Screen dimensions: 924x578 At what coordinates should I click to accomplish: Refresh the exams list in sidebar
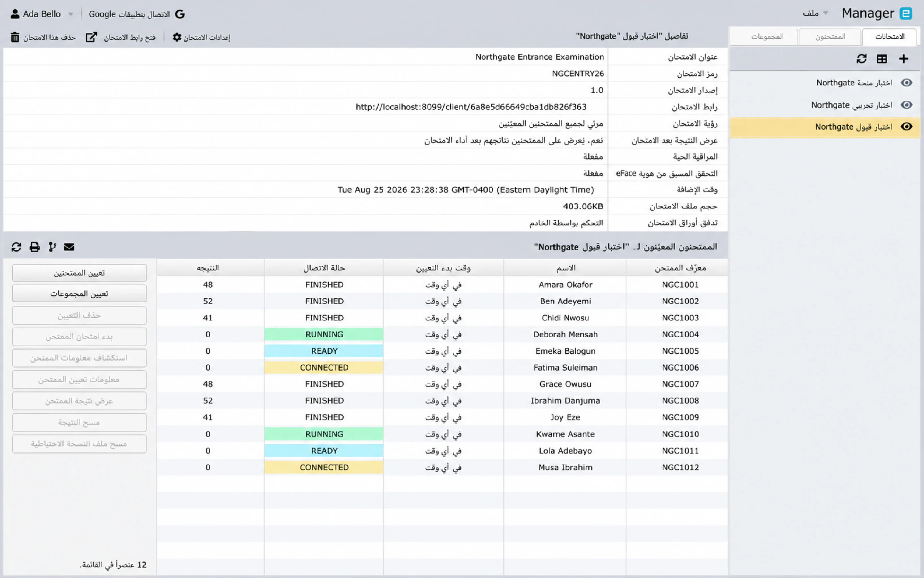click(861, 59)
